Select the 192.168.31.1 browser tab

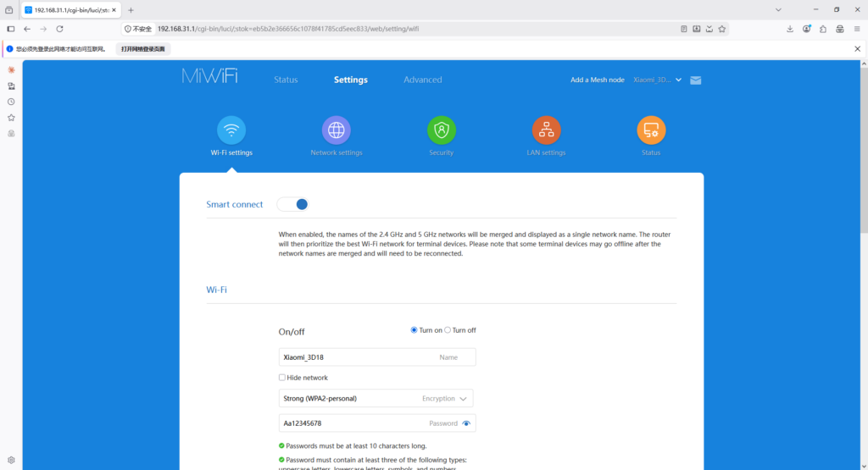tap(71, 10)
